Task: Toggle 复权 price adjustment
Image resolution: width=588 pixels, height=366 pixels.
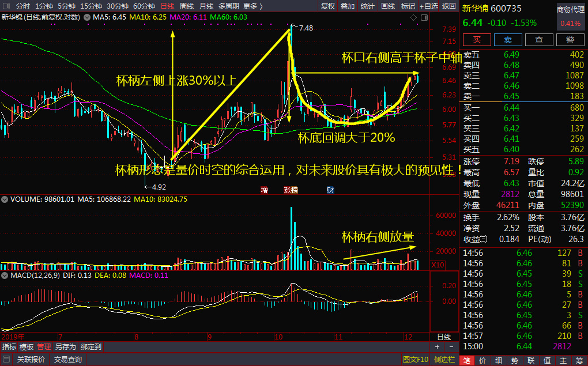Action: point(327,6)
